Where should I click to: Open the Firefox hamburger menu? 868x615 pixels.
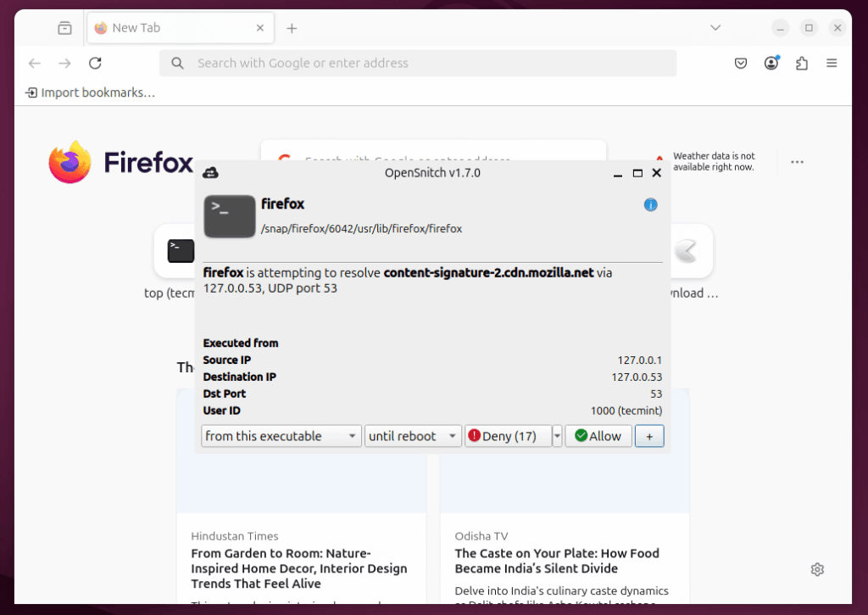[x=832, y=63]
